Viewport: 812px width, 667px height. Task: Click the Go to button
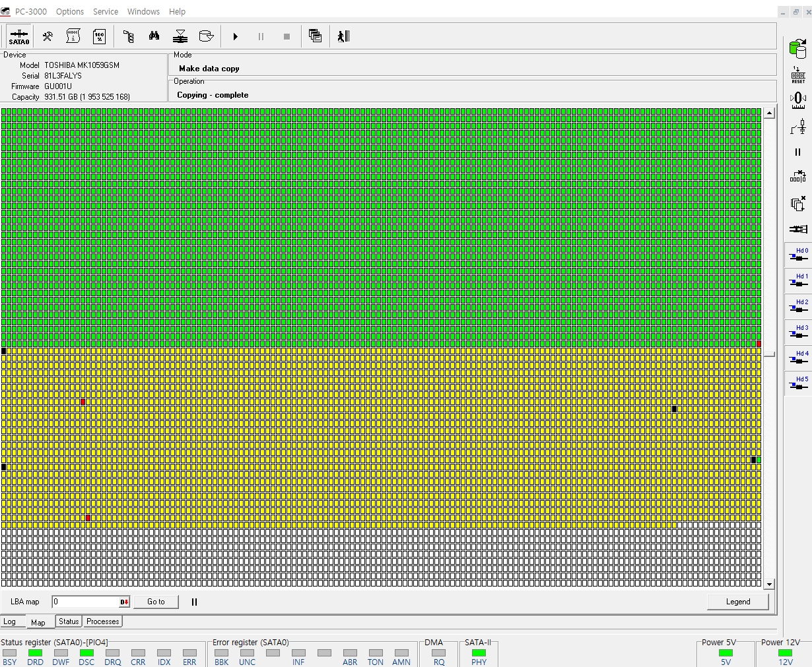pos(156,602)
